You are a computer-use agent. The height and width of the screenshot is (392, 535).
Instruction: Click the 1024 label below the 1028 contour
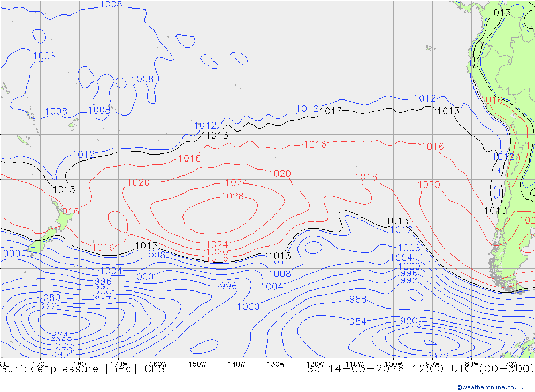coord(217,244)
